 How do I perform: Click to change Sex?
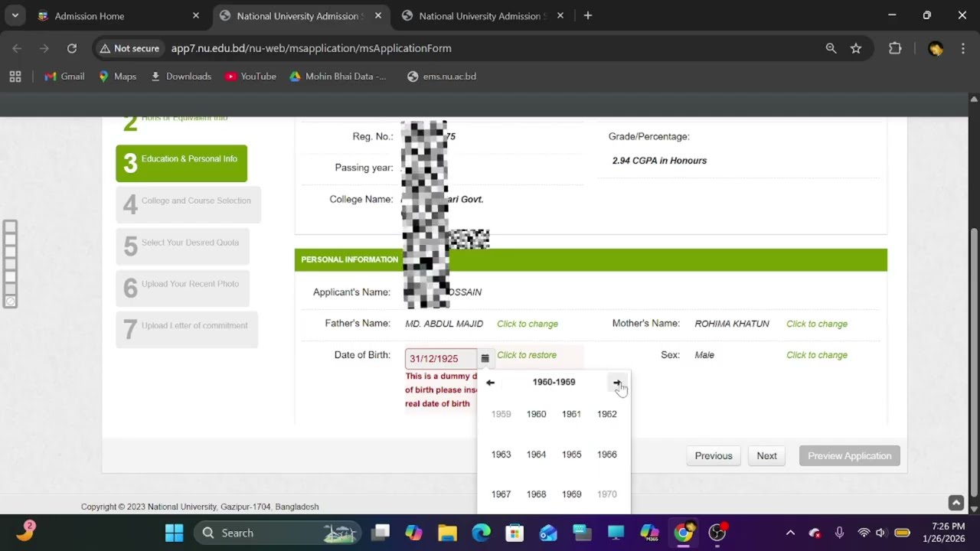coord(817,355)
